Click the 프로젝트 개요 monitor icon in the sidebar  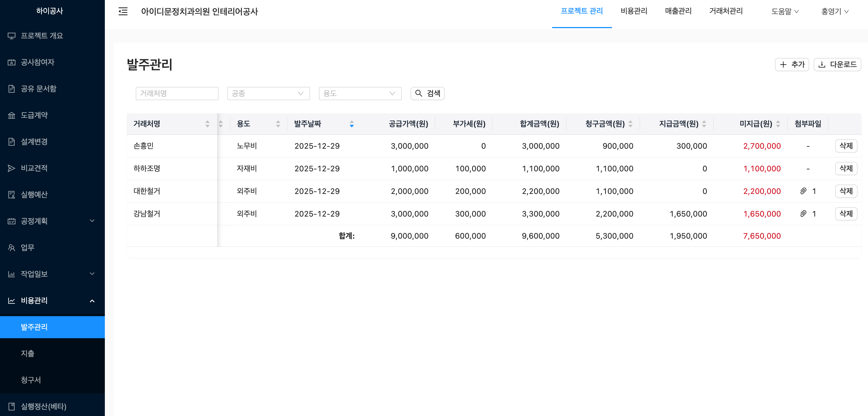12,36
